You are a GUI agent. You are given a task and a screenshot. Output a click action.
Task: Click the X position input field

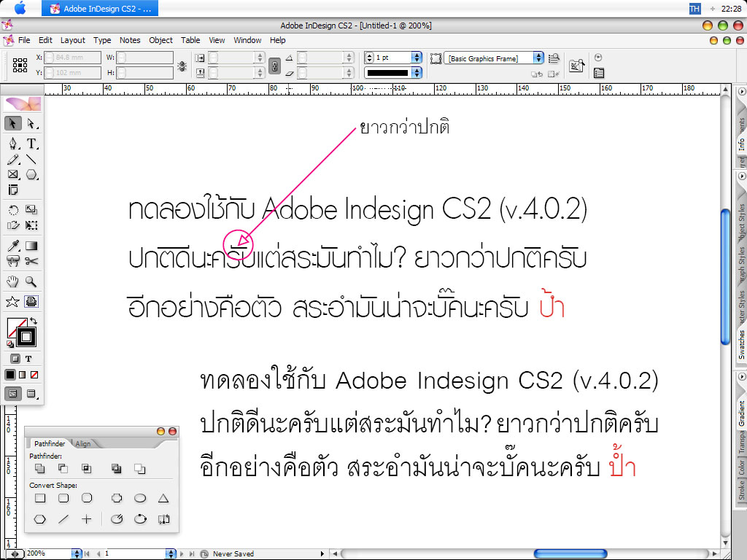click(72, 57)
